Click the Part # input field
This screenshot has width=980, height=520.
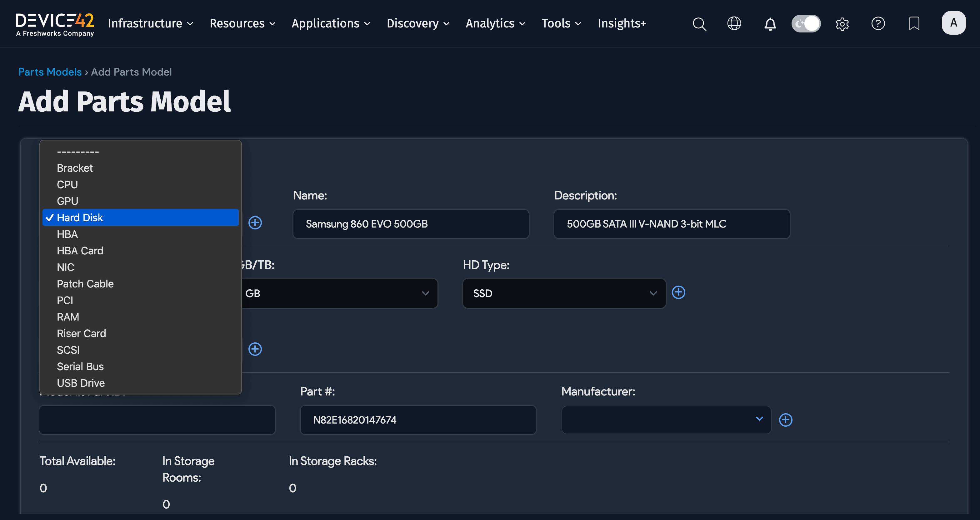point(418,419)
